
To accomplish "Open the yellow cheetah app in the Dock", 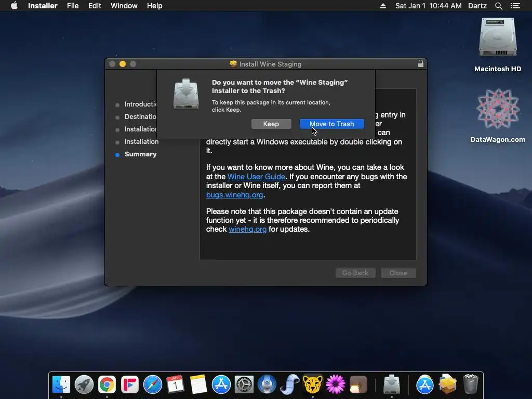I will [x=312, y=384].
